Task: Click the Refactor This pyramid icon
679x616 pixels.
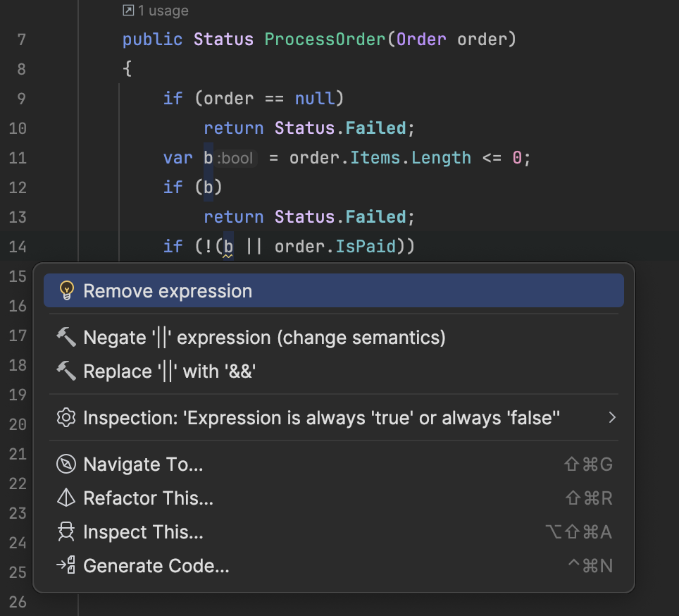Action: pos(66,498)
